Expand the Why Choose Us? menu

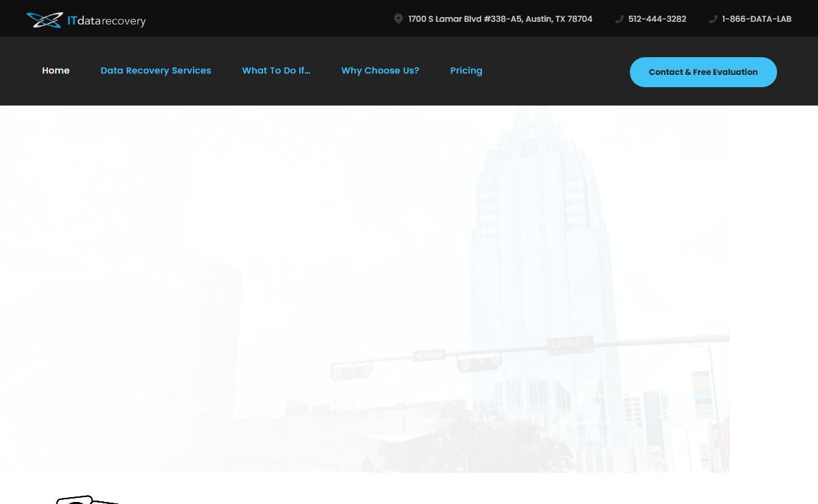[380, 71]
